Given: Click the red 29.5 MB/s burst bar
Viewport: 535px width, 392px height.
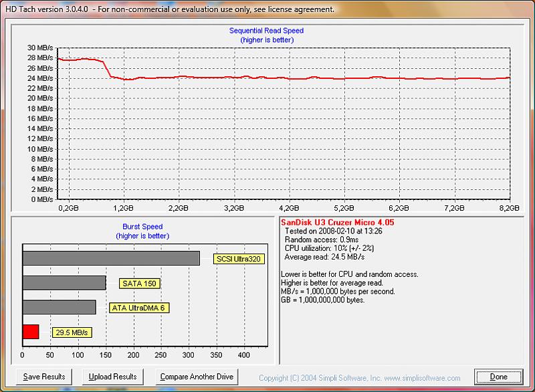Looking at the screenshot, I should (31, 332).
